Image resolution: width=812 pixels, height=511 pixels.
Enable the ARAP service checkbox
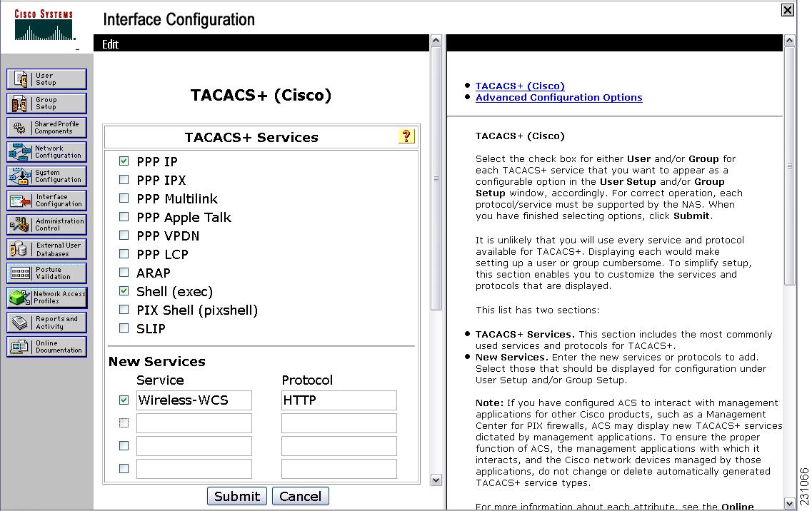[x=124, y=273]
